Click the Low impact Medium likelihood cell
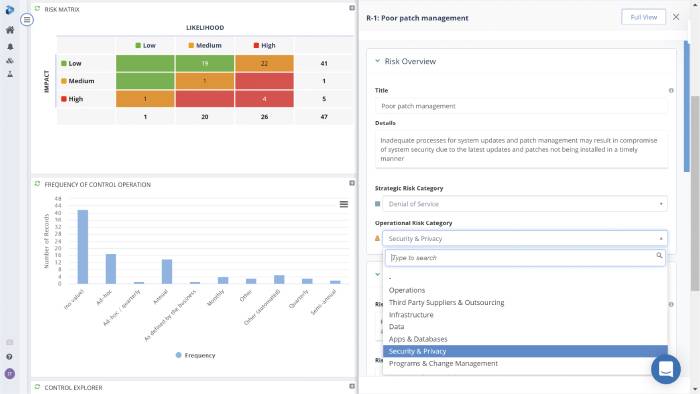The width and height of the screenshot is (700, 394). click(204, 63)
